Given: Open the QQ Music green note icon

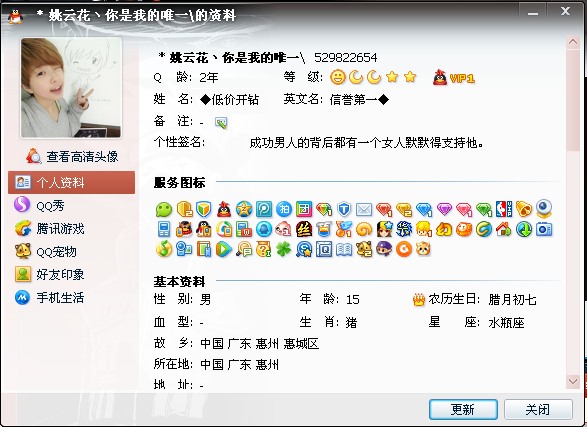Looking at the screenshot, I should 164,249.
